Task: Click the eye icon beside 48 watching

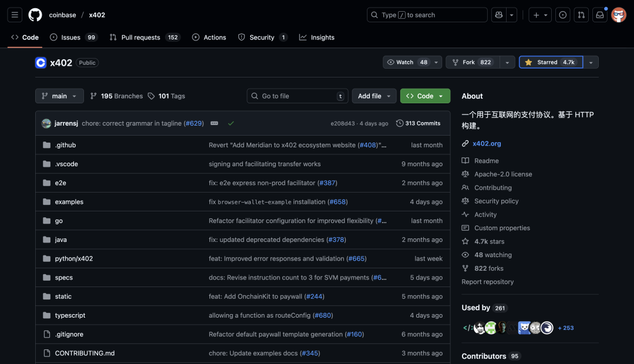Action: pyautogui.click(x=466, y=255)
